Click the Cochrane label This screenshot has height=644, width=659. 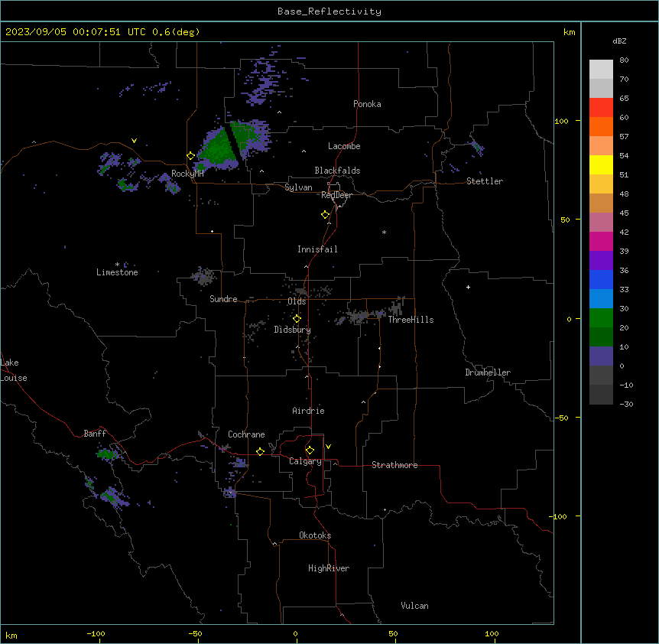point(246,434)
